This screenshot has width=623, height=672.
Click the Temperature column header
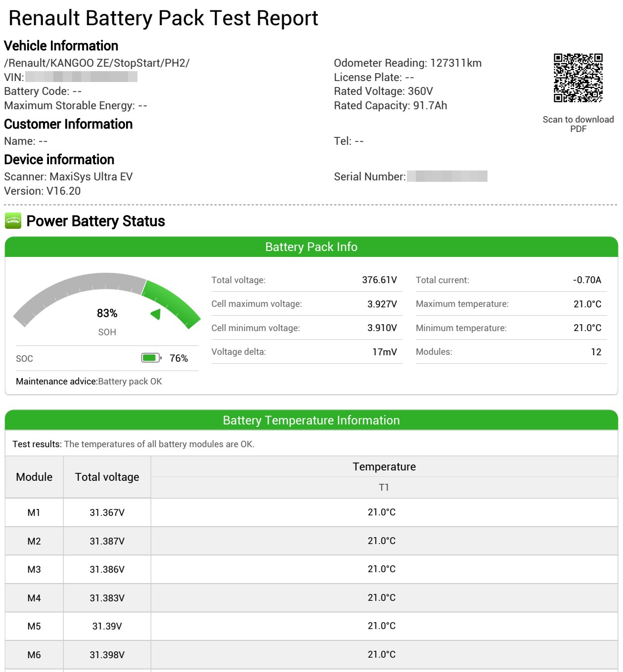tap(384, 466)
